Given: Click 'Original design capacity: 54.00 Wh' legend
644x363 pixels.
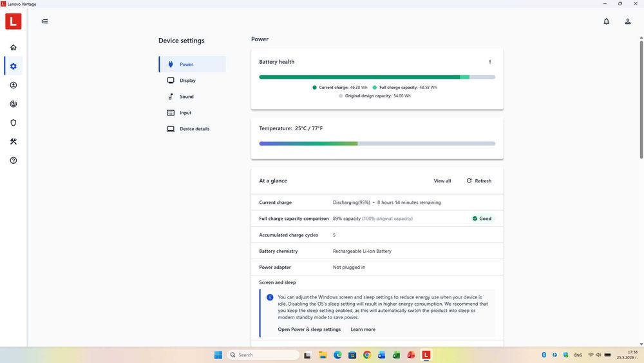Looking at the screenshot, I should [x=375, y=96].
